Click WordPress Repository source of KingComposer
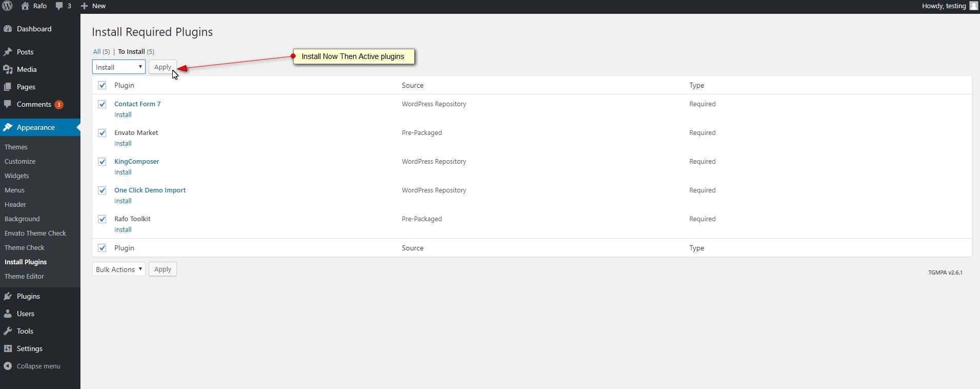 [434, 161]
